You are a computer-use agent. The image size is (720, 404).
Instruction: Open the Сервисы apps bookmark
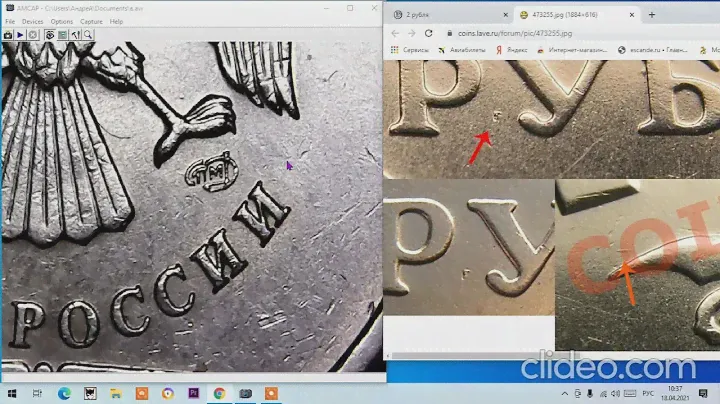[411, 49]
